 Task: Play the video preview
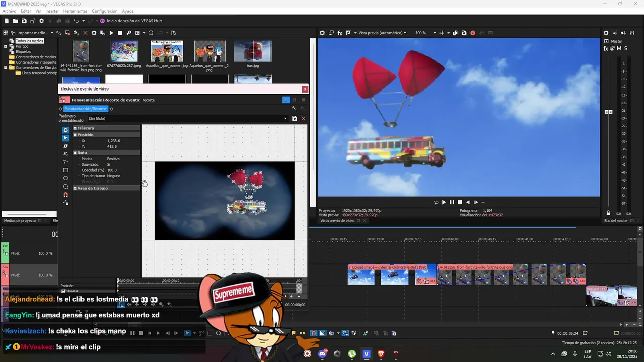pyautogui.click(x=444, y=202)
